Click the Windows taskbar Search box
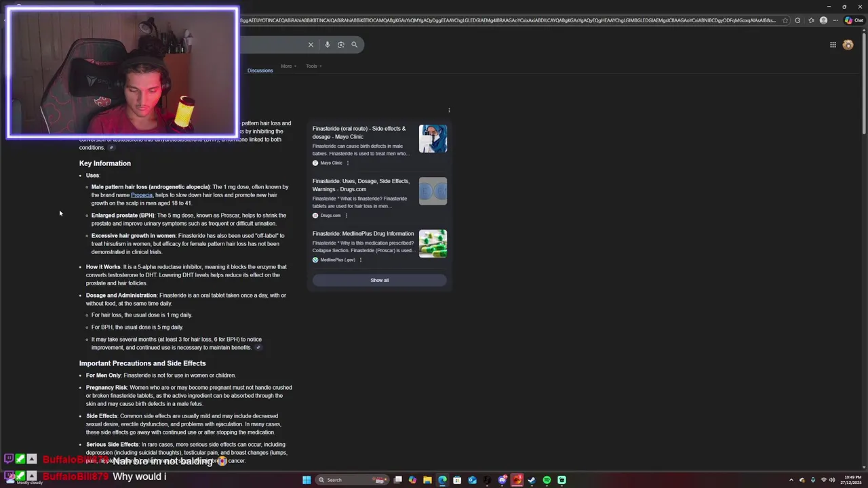The height and width of the screenshot is (488, 868). coord(352,480)
